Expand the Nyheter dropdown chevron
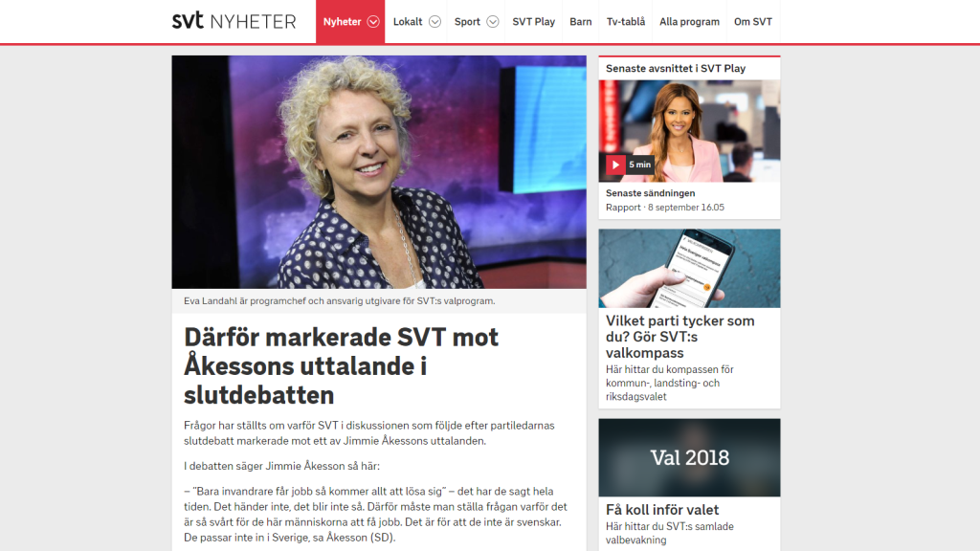 pos(373,22)
